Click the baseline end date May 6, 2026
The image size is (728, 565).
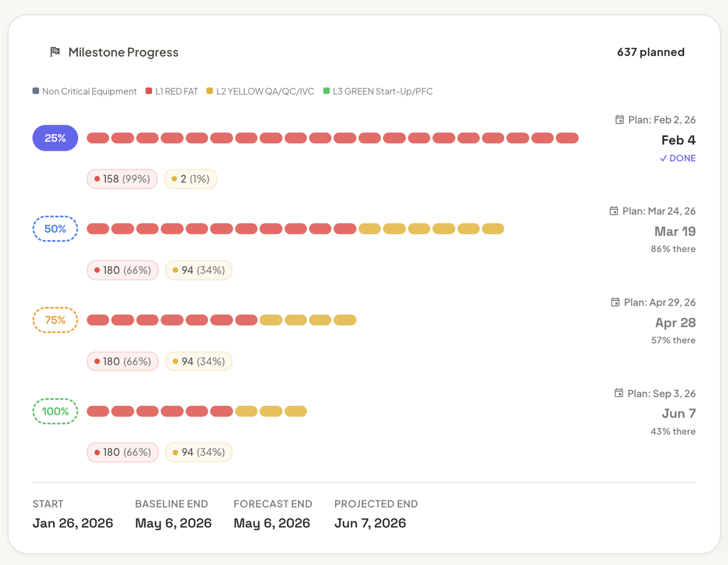(173, 523)
